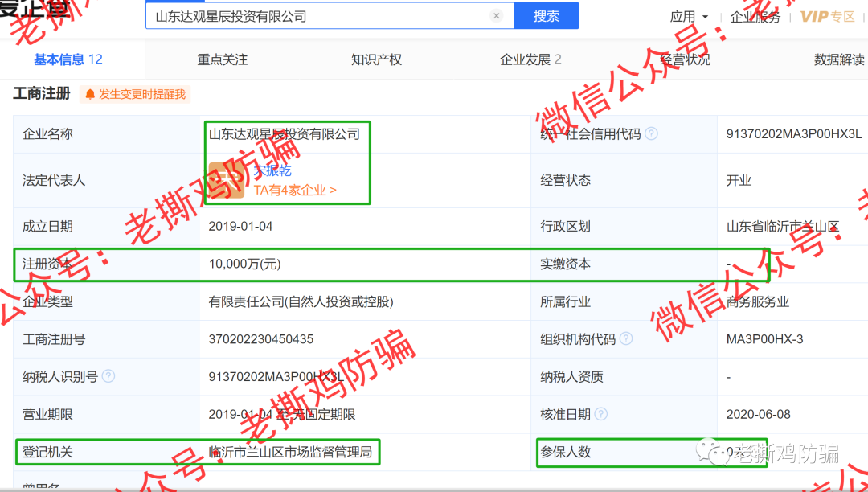Click the 登记机关 row label
Viewport: 868px width, 492px height.
[47, 452]
